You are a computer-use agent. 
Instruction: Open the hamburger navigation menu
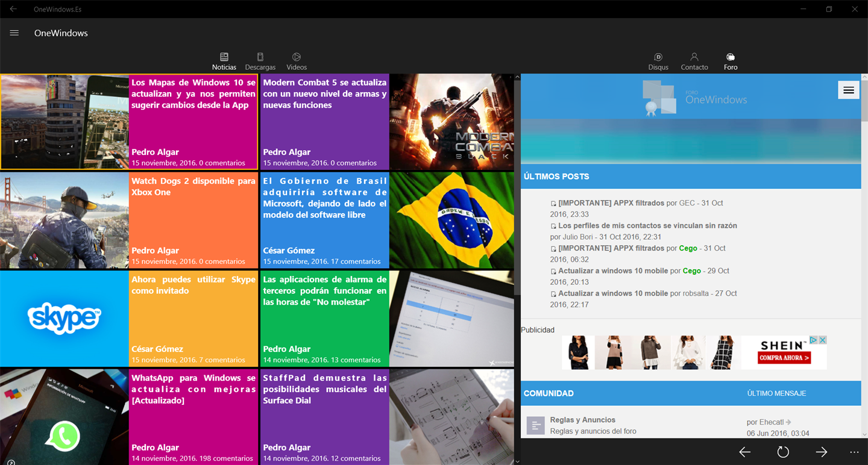tap(14, 33)
